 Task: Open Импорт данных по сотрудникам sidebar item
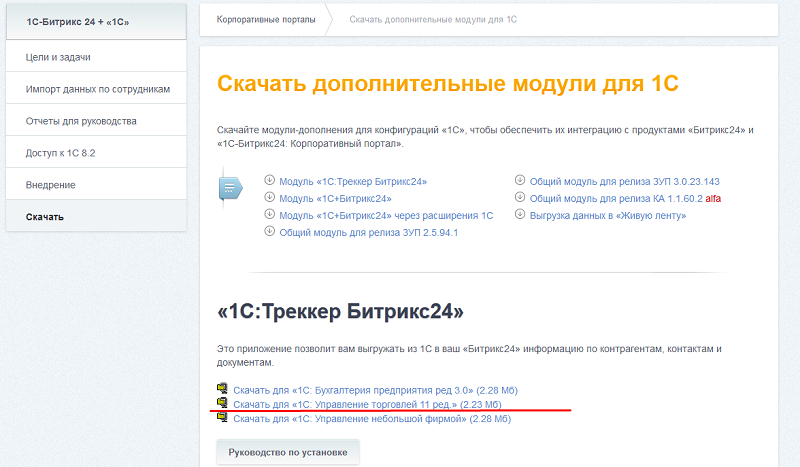96,89
